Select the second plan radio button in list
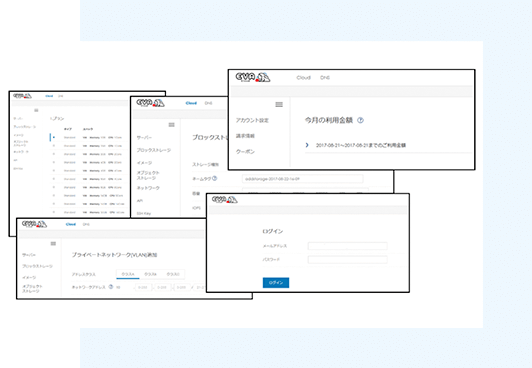 pyautogui.click(x=54, y=146)
